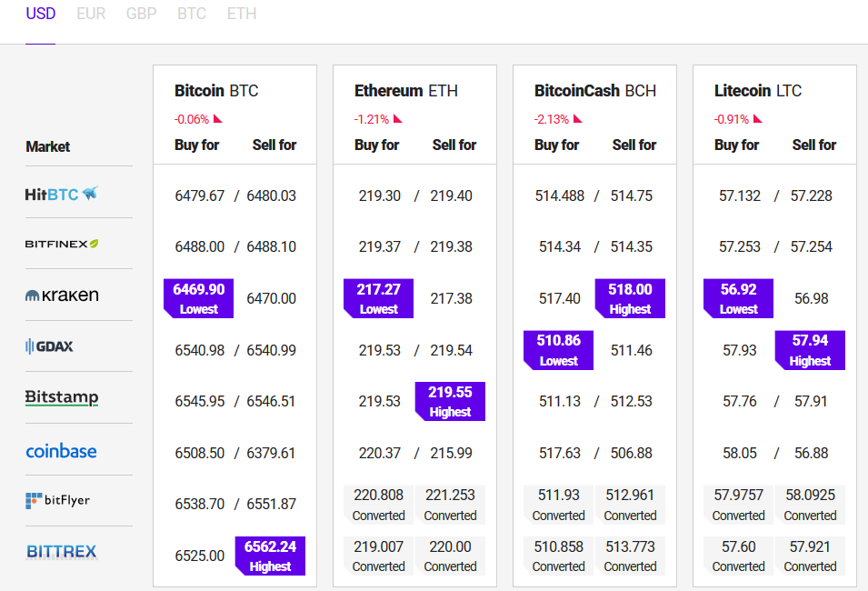Screen dimensions: 868x591
Task: Click Bittrex converted Litecoin price 57.60
Action: tap(738, 556)
